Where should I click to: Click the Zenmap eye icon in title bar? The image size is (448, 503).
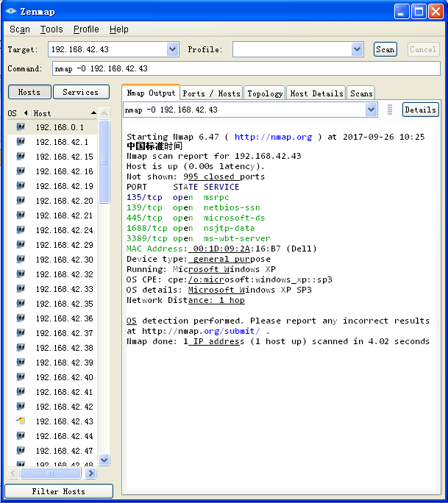tap(10, 11)
